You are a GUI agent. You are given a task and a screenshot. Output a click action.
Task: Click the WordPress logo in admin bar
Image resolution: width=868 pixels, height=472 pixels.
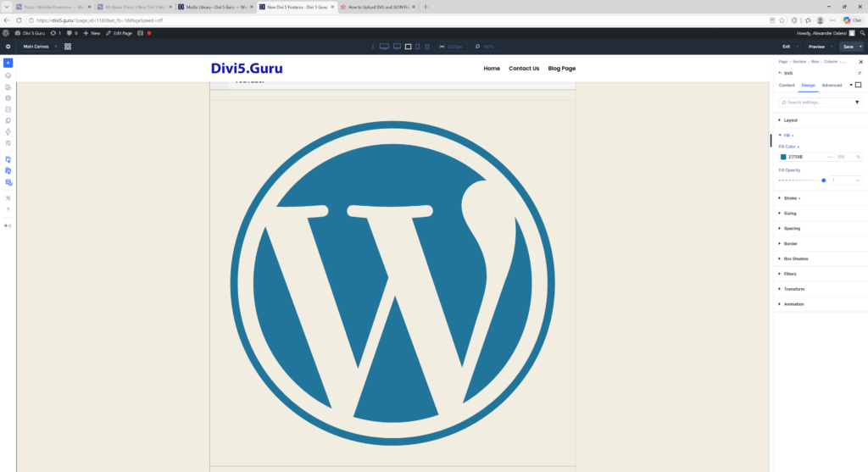(x=6, y=33)
